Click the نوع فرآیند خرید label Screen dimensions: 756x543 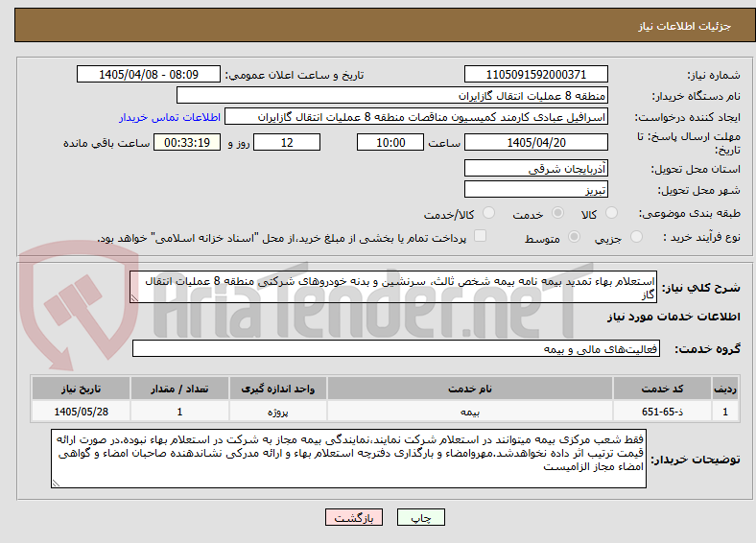click(x=702, y=237)
